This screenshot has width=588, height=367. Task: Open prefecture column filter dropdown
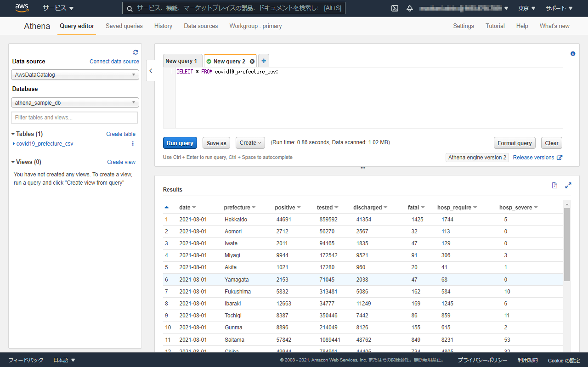[254, 208]
